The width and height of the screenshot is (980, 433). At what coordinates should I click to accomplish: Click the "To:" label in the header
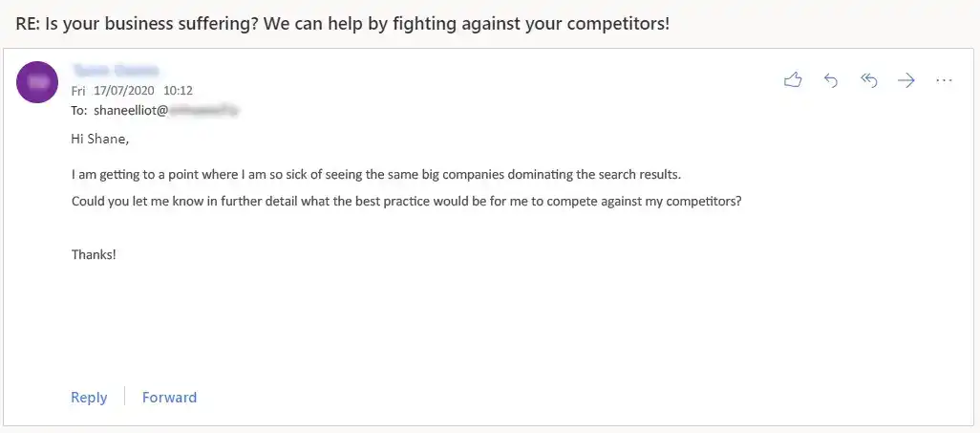pos(80,111)
